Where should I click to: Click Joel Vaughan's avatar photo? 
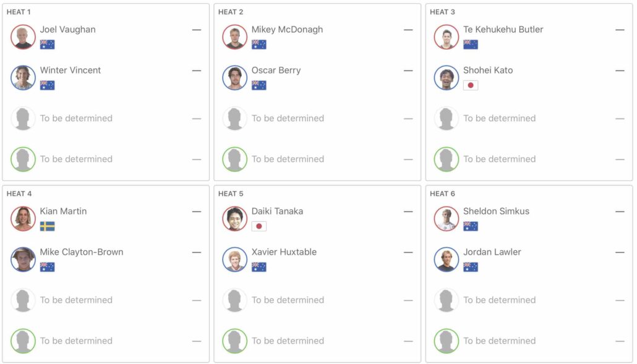tap(23, 37)
